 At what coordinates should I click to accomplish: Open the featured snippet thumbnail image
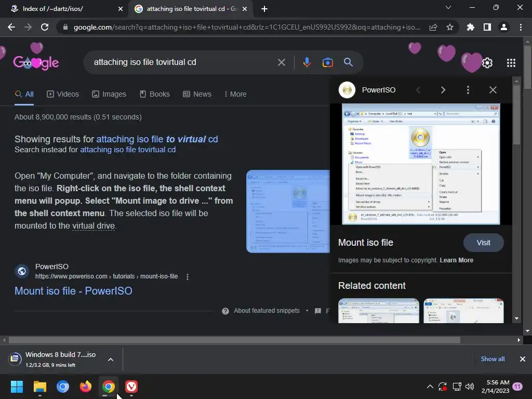point(288,211)
